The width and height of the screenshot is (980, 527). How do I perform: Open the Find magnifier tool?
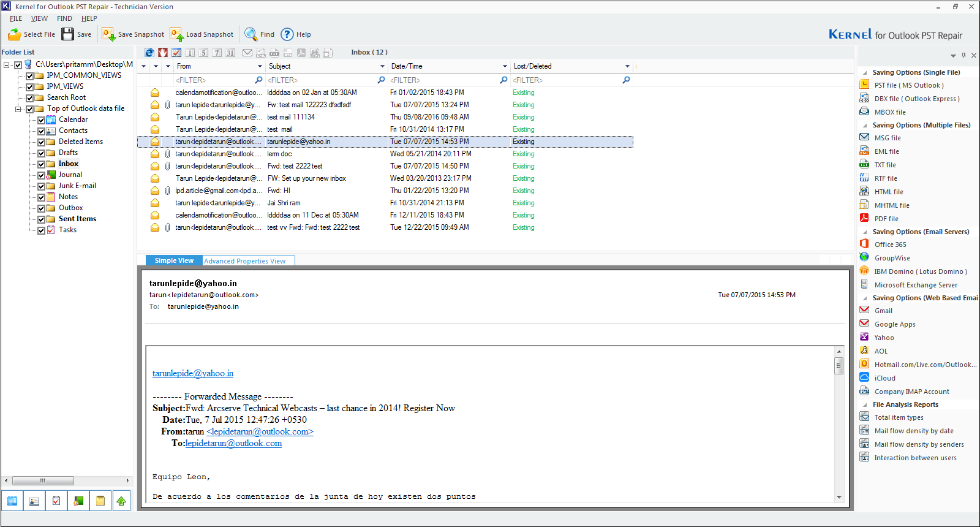(251, 34)
